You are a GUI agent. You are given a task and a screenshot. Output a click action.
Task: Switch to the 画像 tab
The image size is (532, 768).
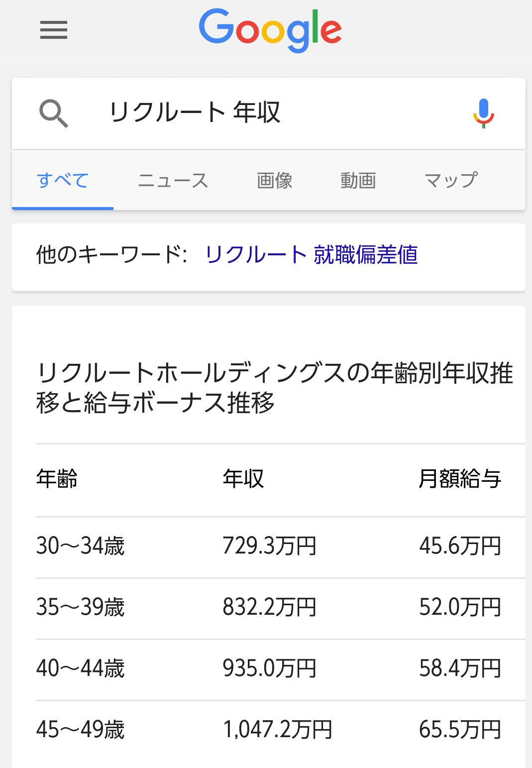[x=275, y=180]
